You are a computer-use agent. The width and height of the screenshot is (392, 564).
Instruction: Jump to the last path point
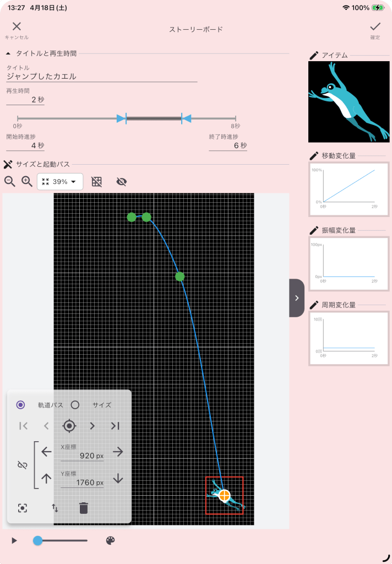point(115,426)
